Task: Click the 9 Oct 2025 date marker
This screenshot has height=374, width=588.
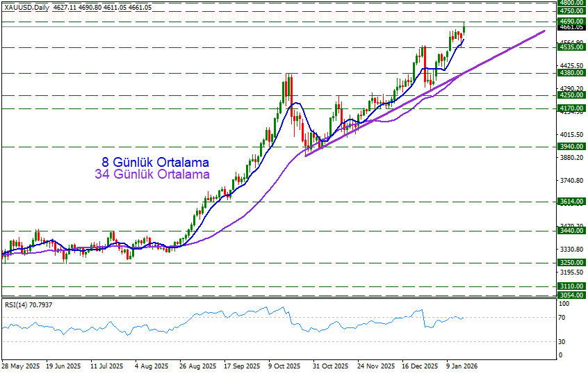Action: tap(286, 366)
